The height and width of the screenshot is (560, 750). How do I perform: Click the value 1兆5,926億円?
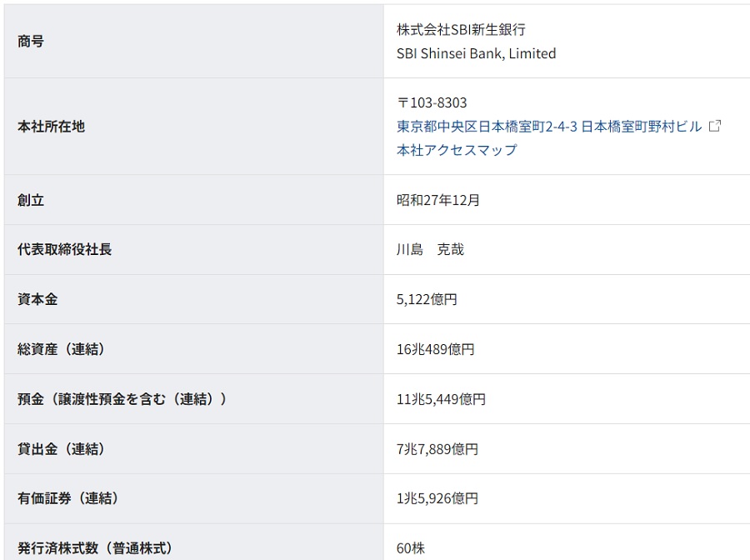pos(437,498)
